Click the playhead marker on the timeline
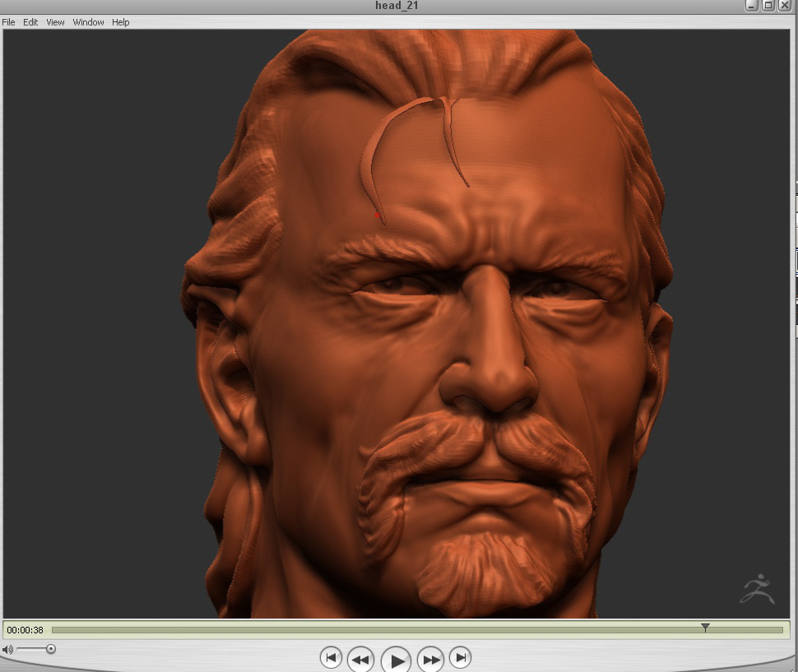Image resolution: width=798 pixels, height=672 pixels. 705,628
